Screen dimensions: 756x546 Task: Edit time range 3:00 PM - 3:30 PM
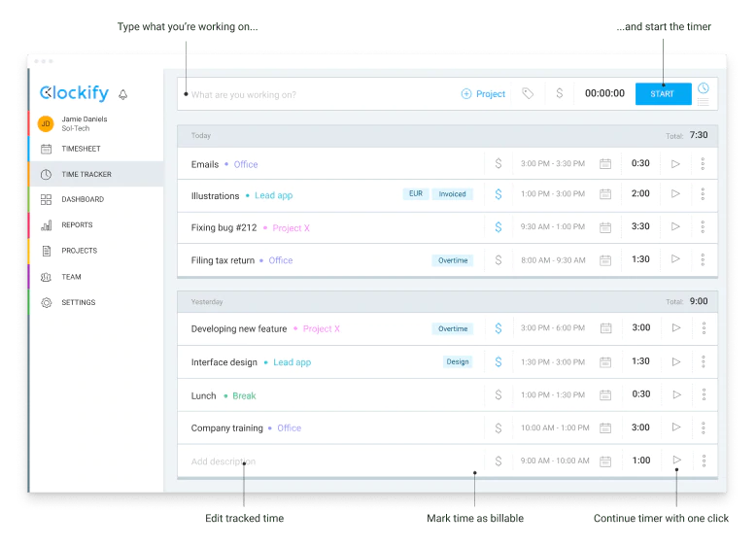553,164
